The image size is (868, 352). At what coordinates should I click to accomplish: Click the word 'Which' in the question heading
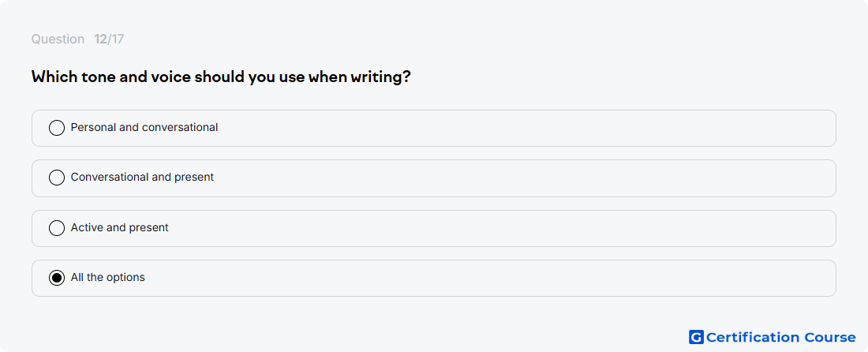point(54,77)
